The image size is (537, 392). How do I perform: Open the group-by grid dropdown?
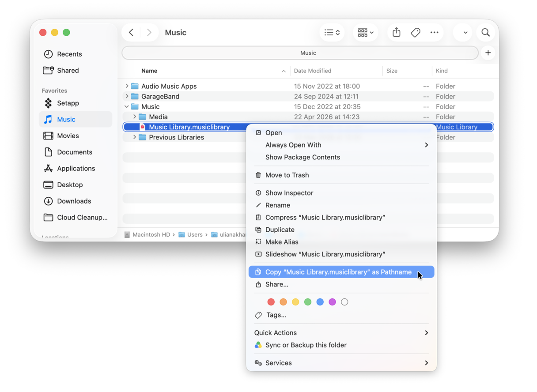pos(365,33)
